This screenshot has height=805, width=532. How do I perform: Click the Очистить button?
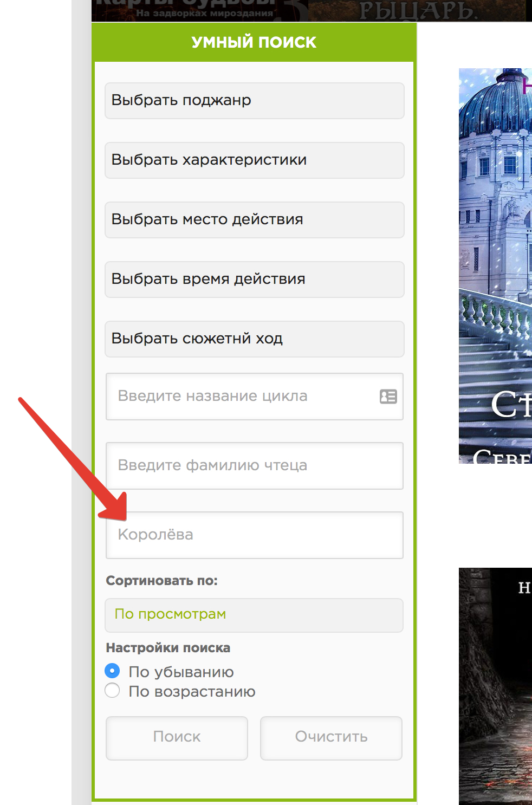tap(331, 738)
